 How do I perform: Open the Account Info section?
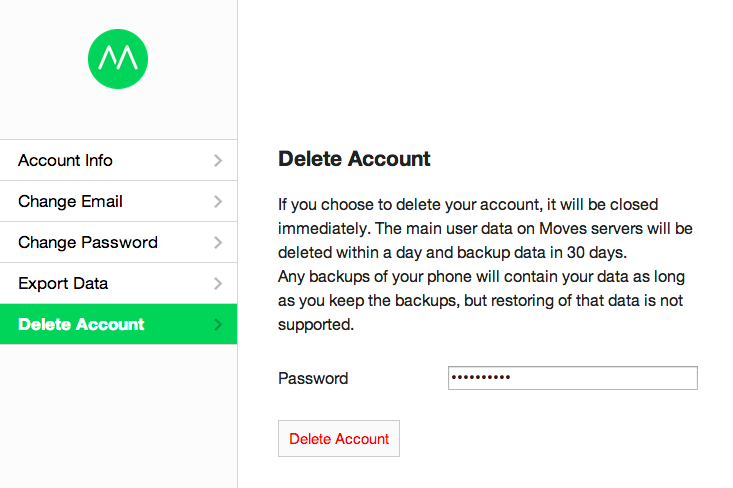pyautogui.click(x=66, y=161)
